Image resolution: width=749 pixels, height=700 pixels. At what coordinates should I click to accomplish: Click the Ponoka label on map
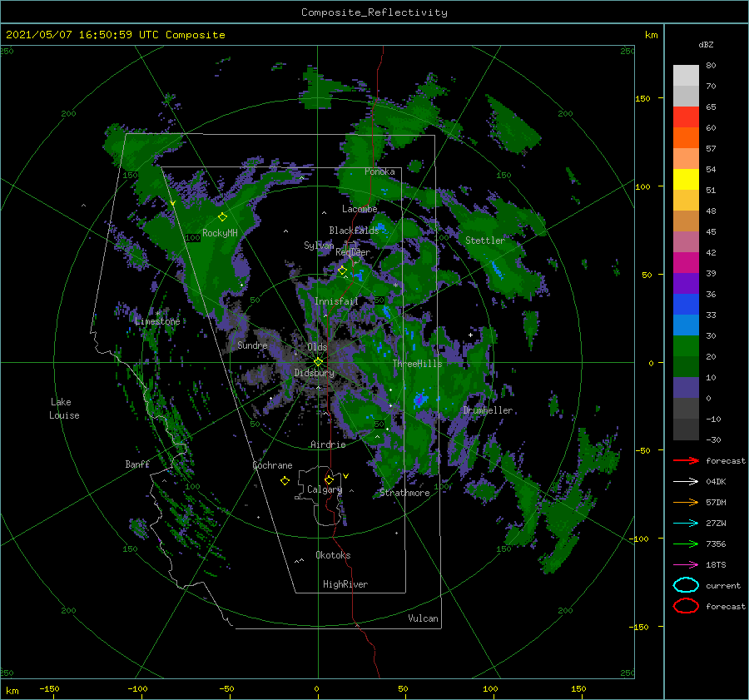(379, 171)
